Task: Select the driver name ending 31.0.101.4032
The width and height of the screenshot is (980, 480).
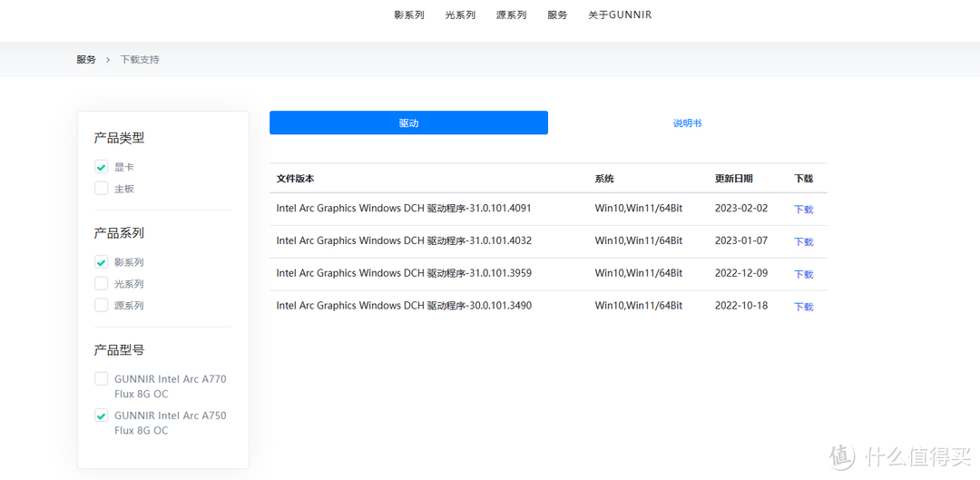Action: 404,240
